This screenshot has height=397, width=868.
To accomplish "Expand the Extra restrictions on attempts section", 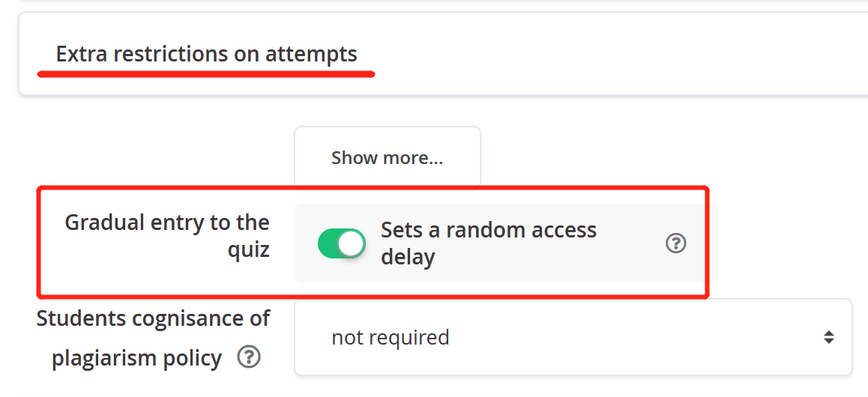I will [206, 54].
